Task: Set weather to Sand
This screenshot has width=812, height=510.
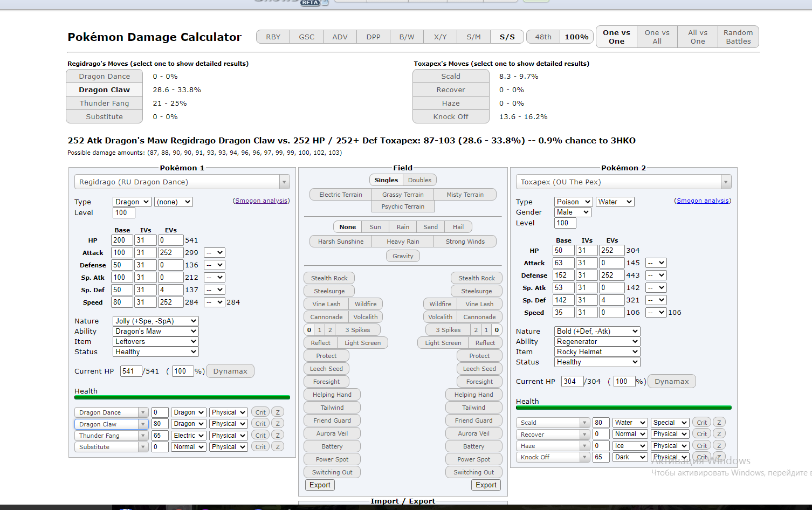Action: [x=430, y=227]
